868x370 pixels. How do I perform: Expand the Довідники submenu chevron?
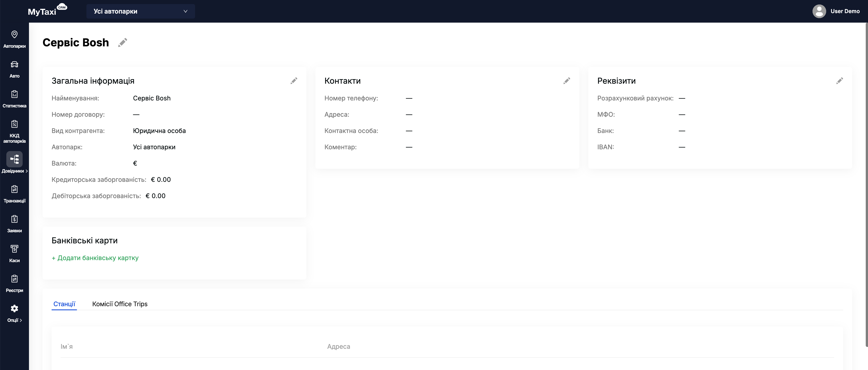(27, 171)
